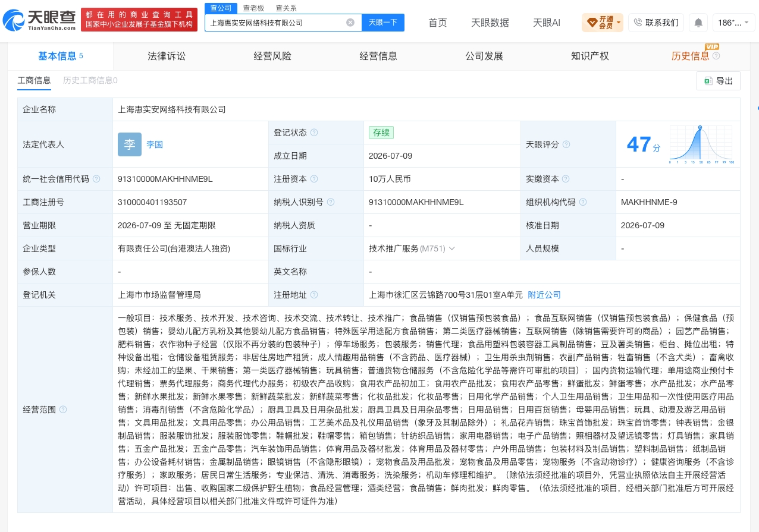Open the 基本信息 tab
The width and height of the screenshot is (759, 532).
pyautogui.click(x=61, y=56)
